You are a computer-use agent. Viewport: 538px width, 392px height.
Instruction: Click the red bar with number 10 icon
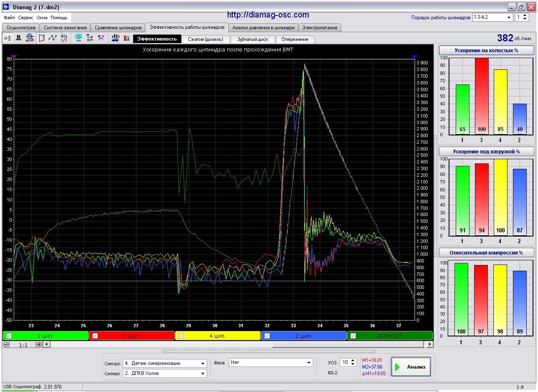tap(127, 38)
